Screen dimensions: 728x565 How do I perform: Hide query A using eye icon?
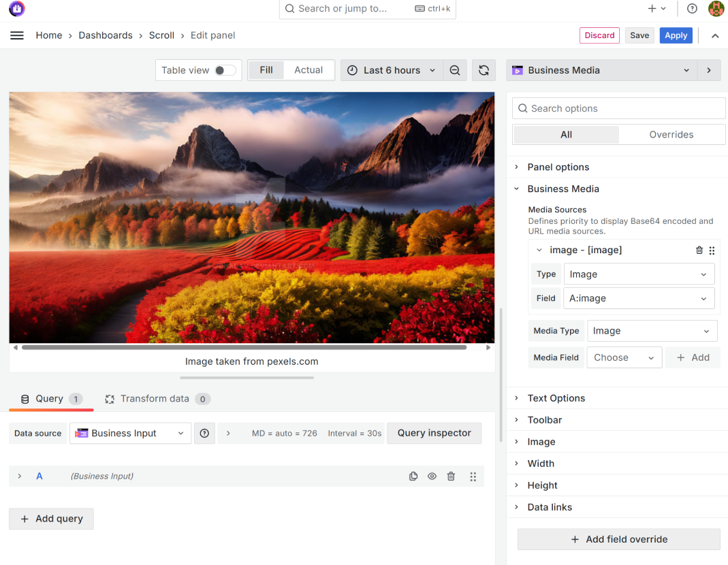pos(432,477)
